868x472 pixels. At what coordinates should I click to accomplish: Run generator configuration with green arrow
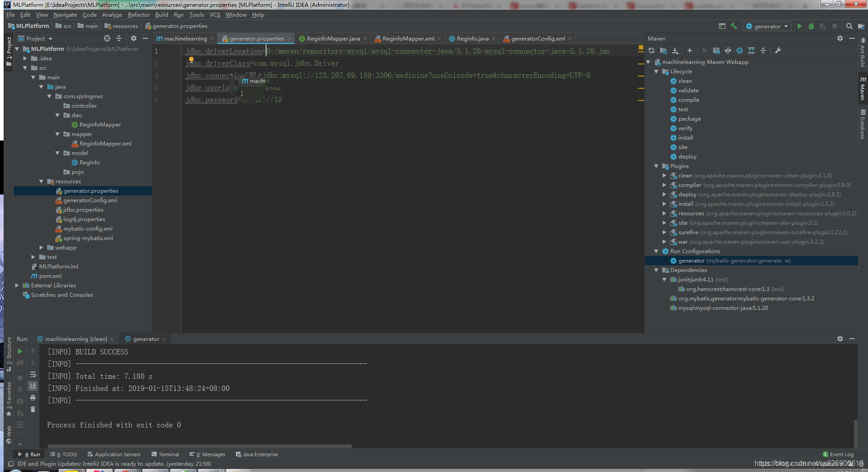[800, 26]
